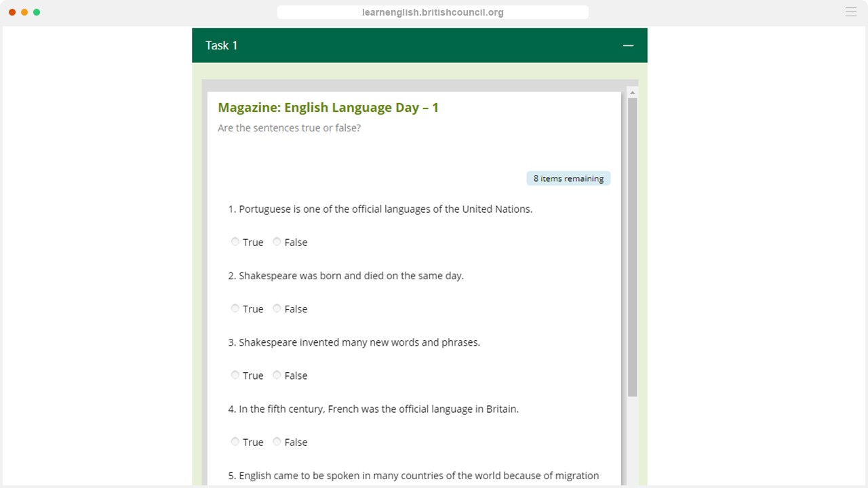Click the scrollbar track below the thumb
The width and height of the screenshot is (868, 488).
point(632,441)
